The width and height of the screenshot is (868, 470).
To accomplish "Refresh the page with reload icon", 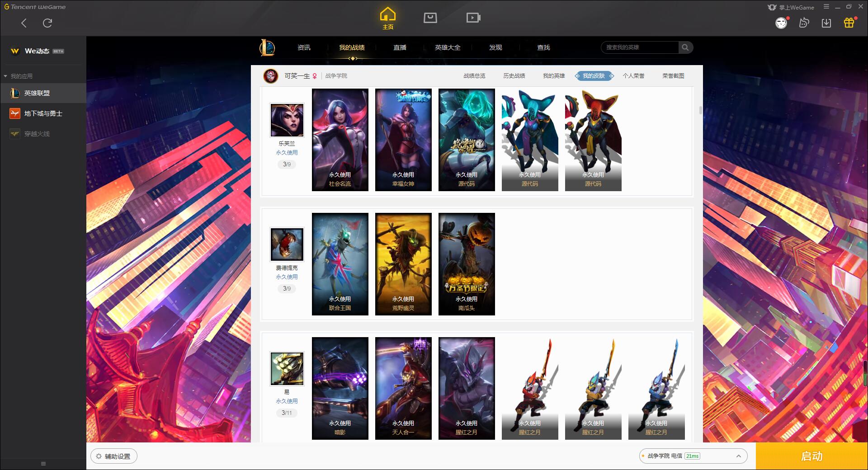I will [x=47, y=23].
